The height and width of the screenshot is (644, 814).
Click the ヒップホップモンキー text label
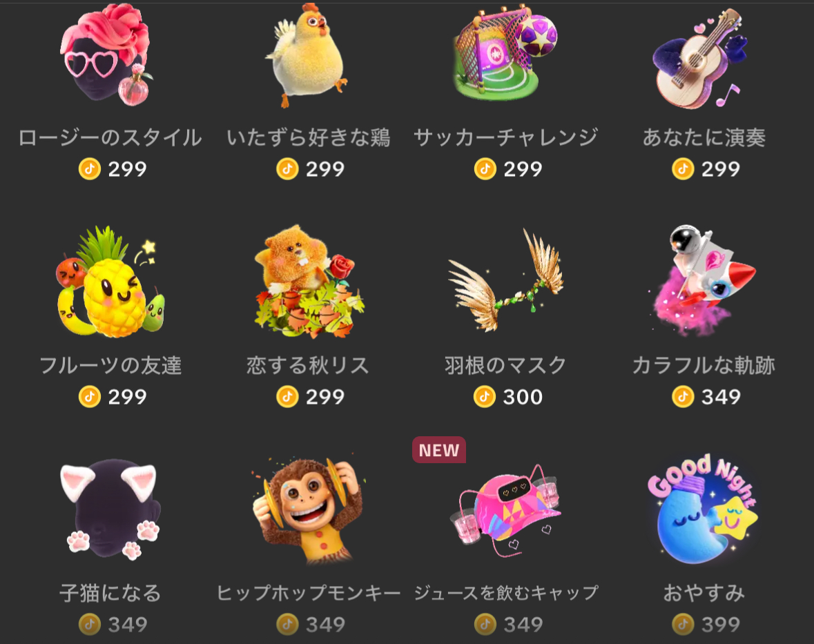click(309, 593)
